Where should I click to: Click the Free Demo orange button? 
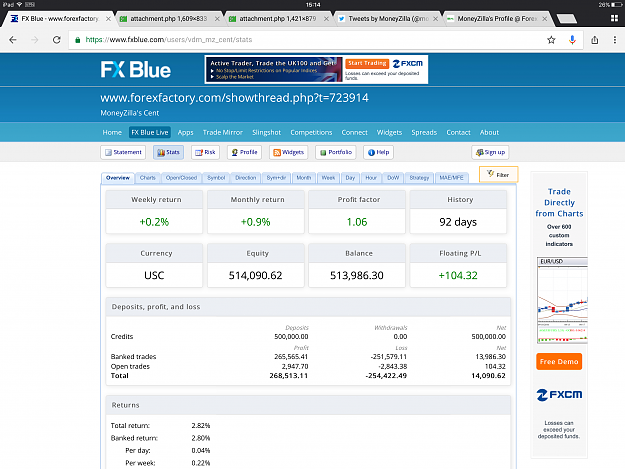[559, 362]
